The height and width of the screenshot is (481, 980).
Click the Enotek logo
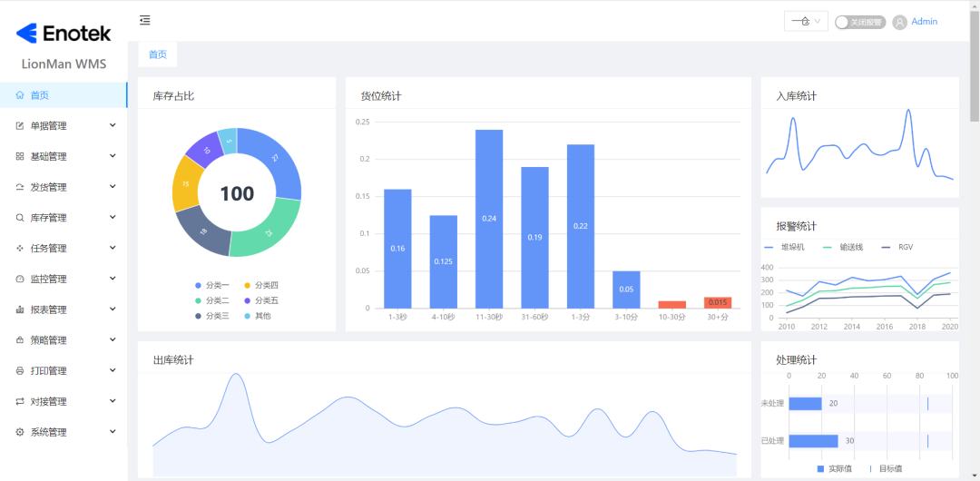pos(64,34)
